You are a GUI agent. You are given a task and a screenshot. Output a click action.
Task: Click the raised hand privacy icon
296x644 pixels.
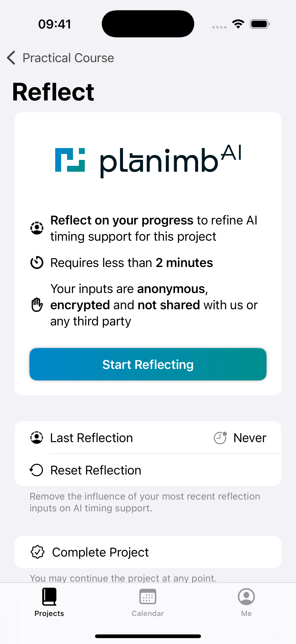click(x=37, y=305)
